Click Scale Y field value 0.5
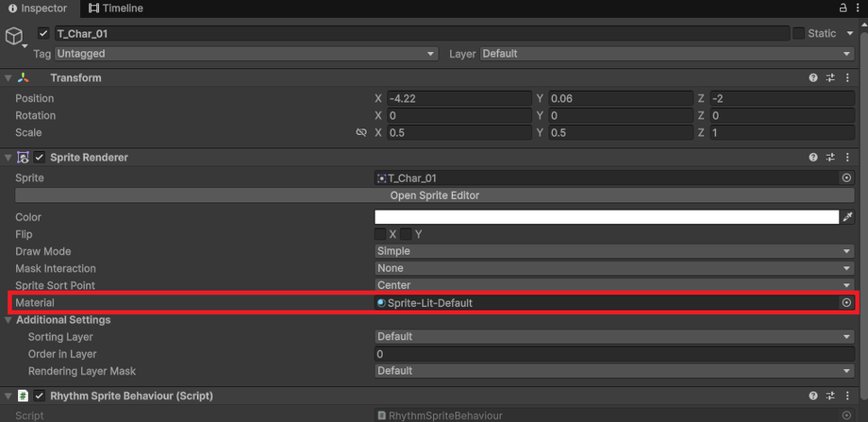Viewport: 868px width, 422px height. [x=621, y=133]
